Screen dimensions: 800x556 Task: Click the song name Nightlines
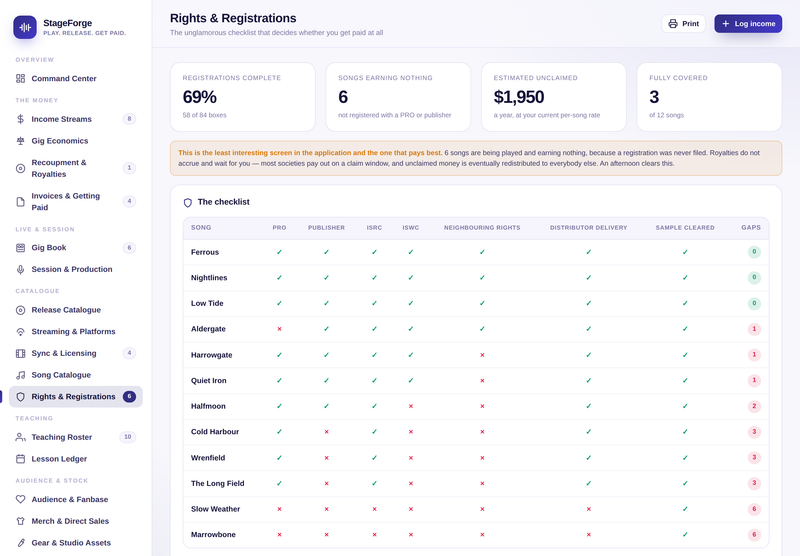[x=209, y=277]
